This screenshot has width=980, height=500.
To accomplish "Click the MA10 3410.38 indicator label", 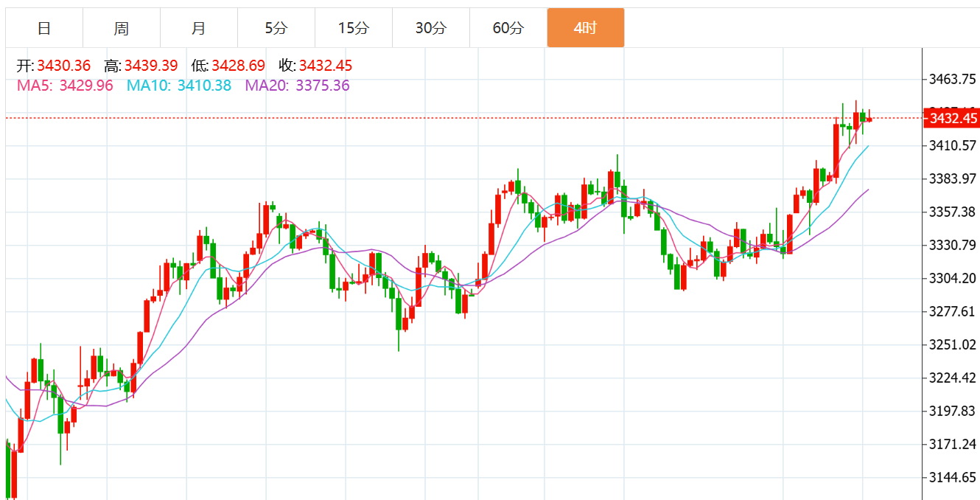I will click(x=179, y=86).
